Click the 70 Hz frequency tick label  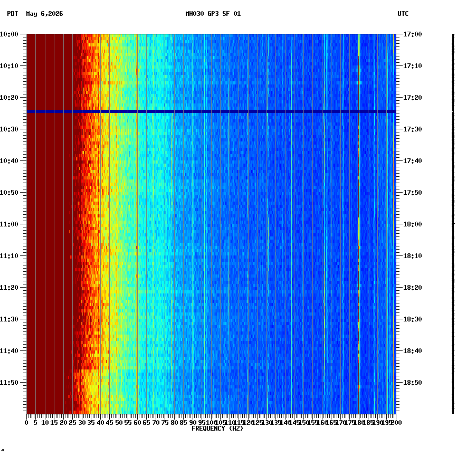pos(156,423)
